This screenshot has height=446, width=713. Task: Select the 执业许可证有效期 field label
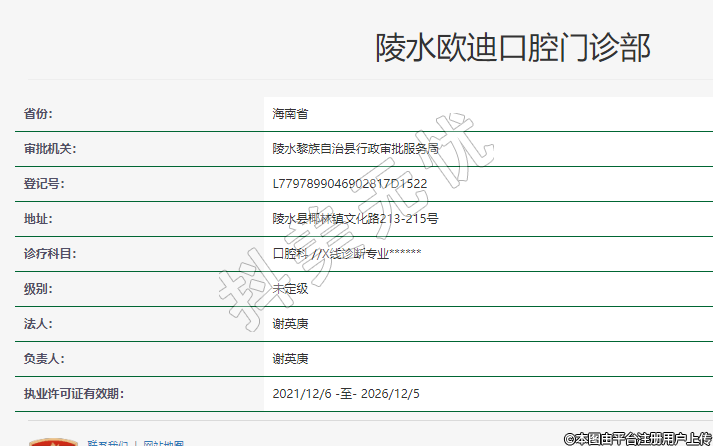[x=73, y=394]
